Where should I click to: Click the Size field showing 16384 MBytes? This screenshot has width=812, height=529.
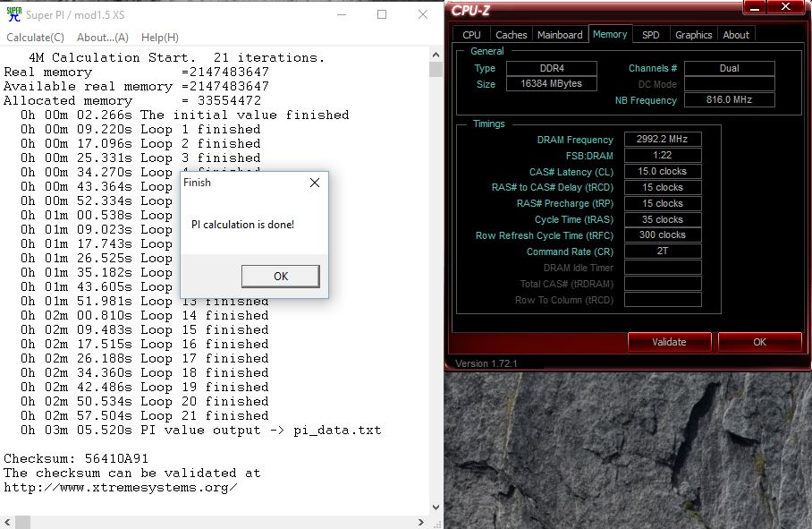tap(552, 83)
